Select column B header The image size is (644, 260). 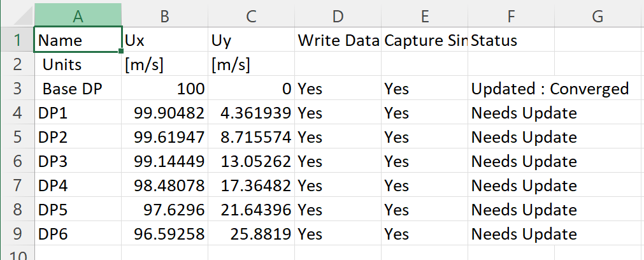click(164, 15)
